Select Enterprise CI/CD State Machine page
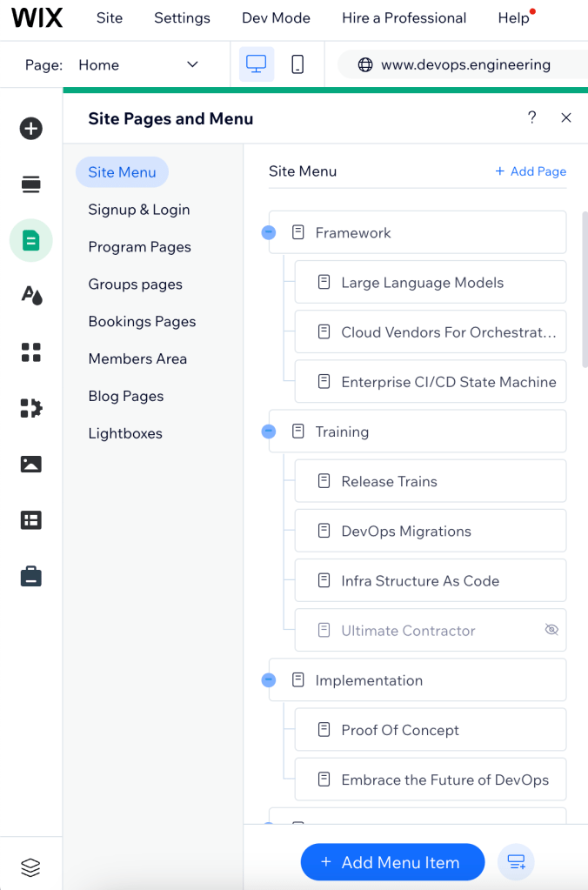Viewport: 588px width, 890px height. tap(431, 381)
